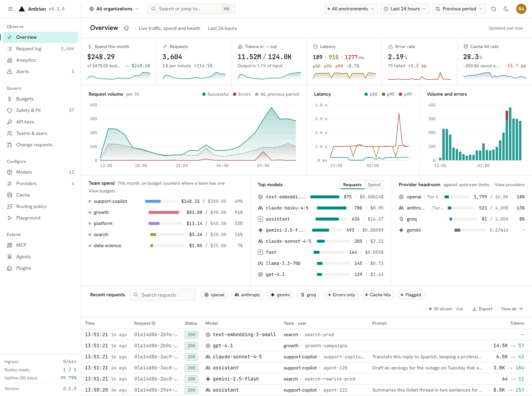Open the Last 24 hours time range dropdown
Viewport: 532px width, 396px height.
[405, 9]
